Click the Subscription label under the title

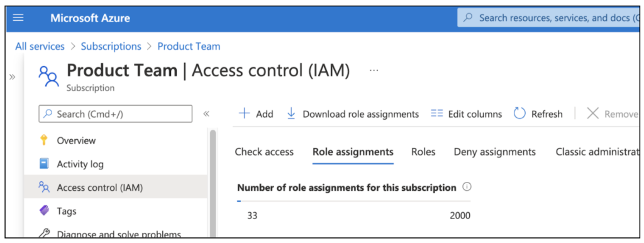pyautogui.click(x=91, y=88)
